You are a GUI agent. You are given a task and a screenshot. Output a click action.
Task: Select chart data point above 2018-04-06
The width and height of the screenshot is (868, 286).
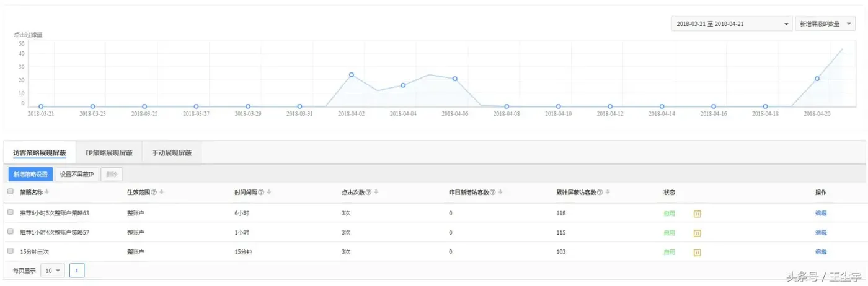tap(454, 79)
